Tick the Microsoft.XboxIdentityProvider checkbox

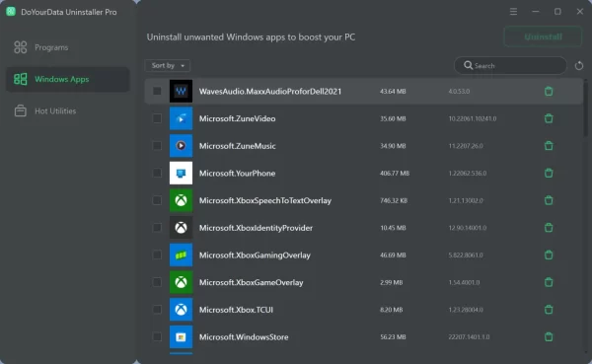click(157, 227)
